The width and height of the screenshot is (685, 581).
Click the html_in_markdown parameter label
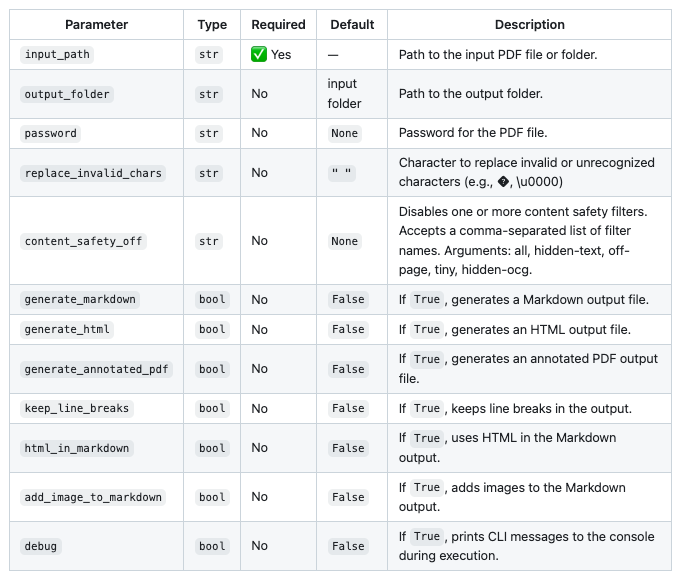[x=77, y=448]
